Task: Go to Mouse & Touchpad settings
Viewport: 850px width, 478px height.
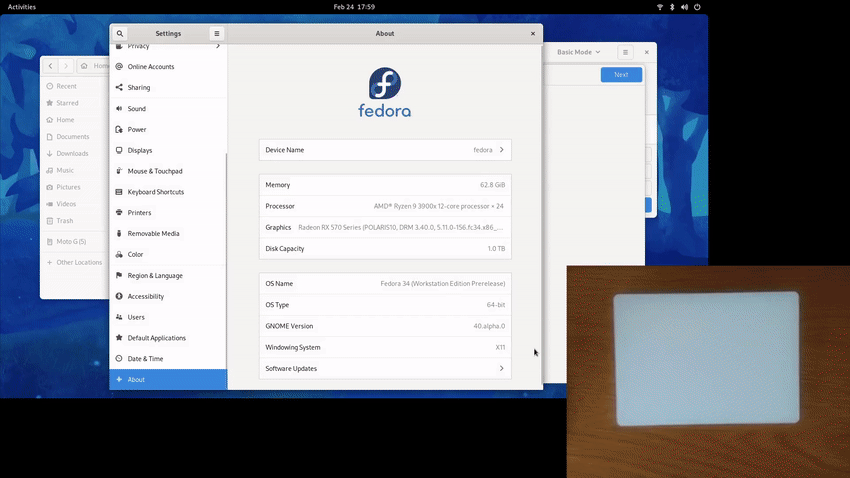Action: [155, 171]
